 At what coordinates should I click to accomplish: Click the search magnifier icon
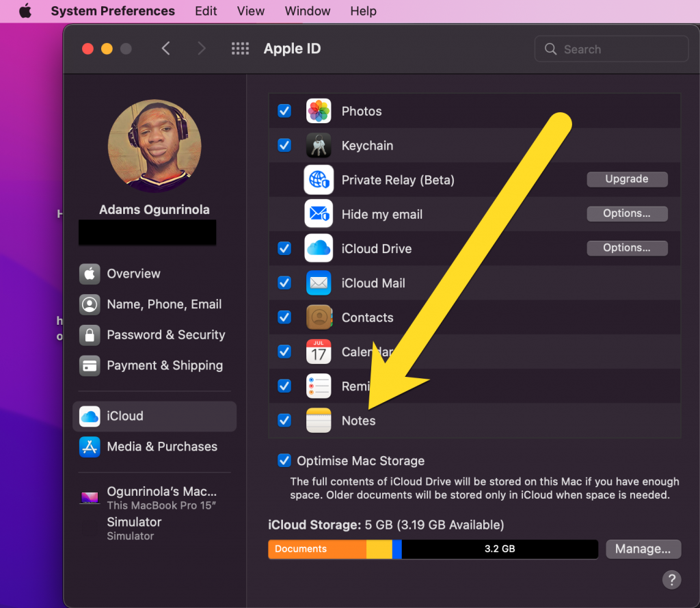click(550, 49)
